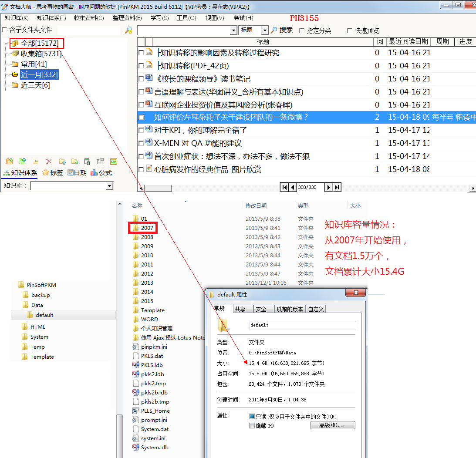Click the rename folder icon
The height and width of the screenshot is (458, 476).
(36, 162)
